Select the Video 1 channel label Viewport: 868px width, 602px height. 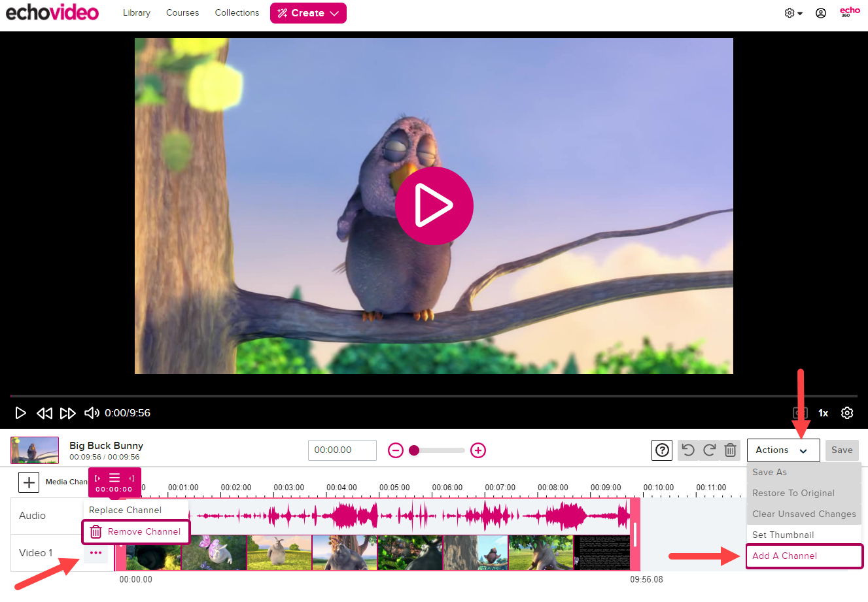(x=36, y=553)
